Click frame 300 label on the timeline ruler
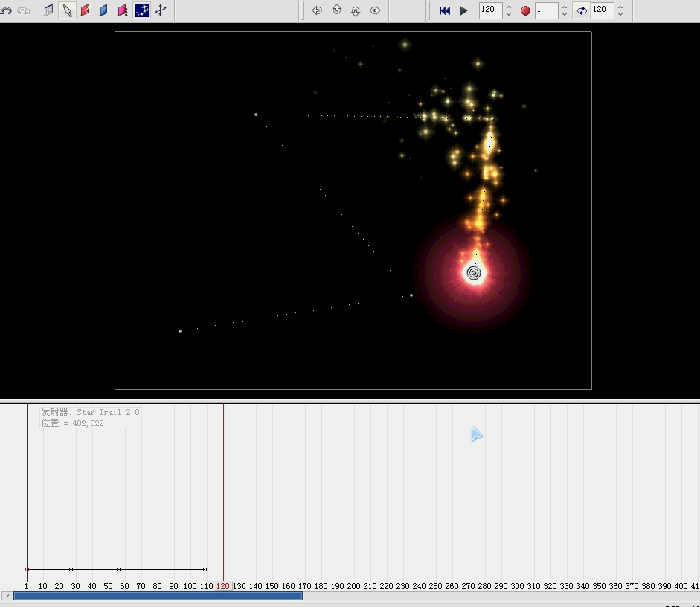 pyautogui.click(x=517, y=586)
